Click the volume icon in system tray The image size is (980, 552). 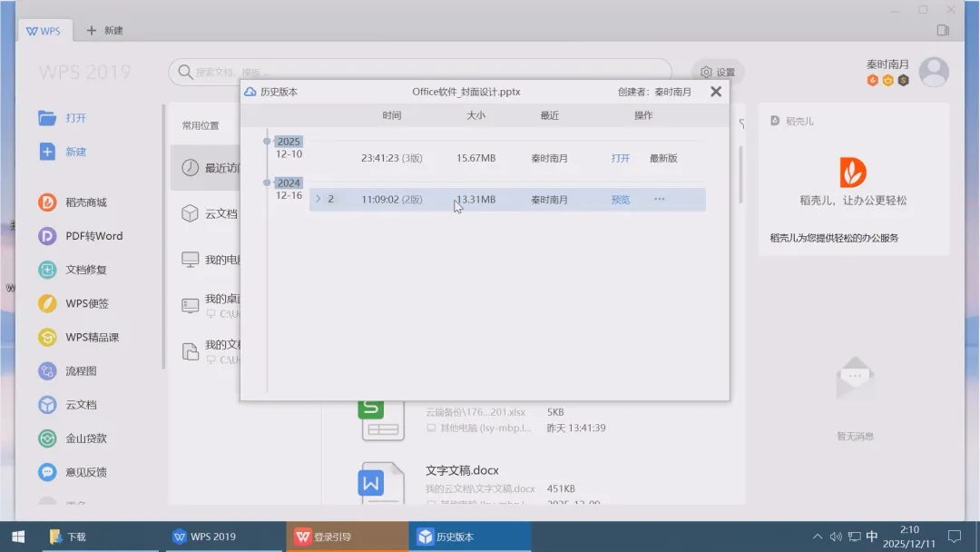[x=836, y=537]
